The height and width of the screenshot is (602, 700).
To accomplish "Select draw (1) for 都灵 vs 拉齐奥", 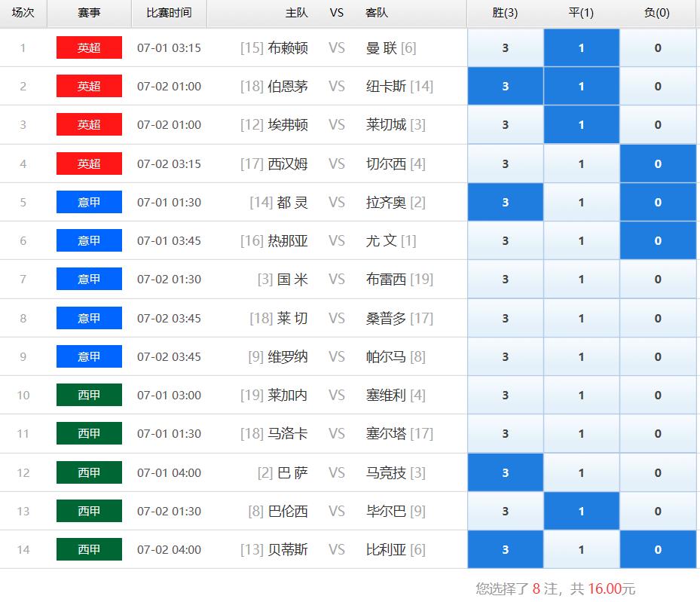I will (x=581, y=202).
